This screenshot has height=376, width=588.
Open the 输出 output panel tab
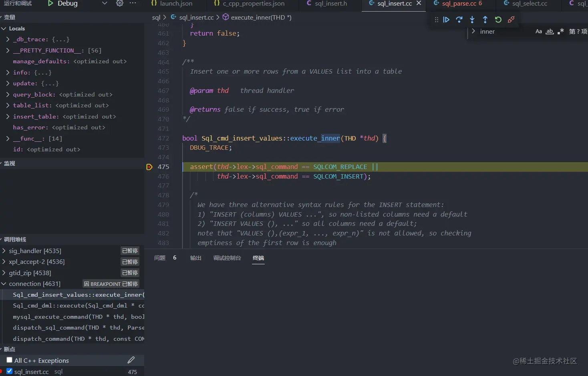196,258
